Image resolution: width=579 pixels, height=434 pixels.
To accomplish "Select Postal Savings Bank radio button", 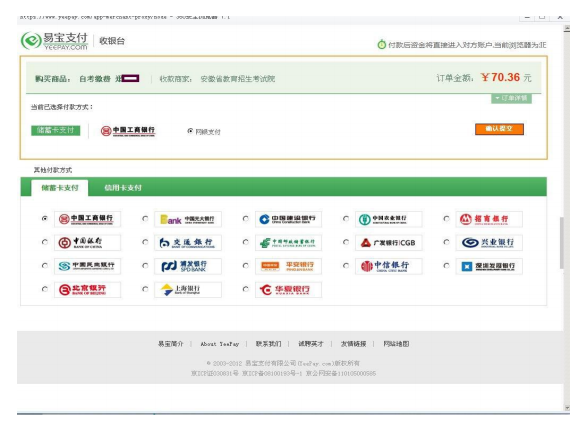I will (x=246, y=242).
